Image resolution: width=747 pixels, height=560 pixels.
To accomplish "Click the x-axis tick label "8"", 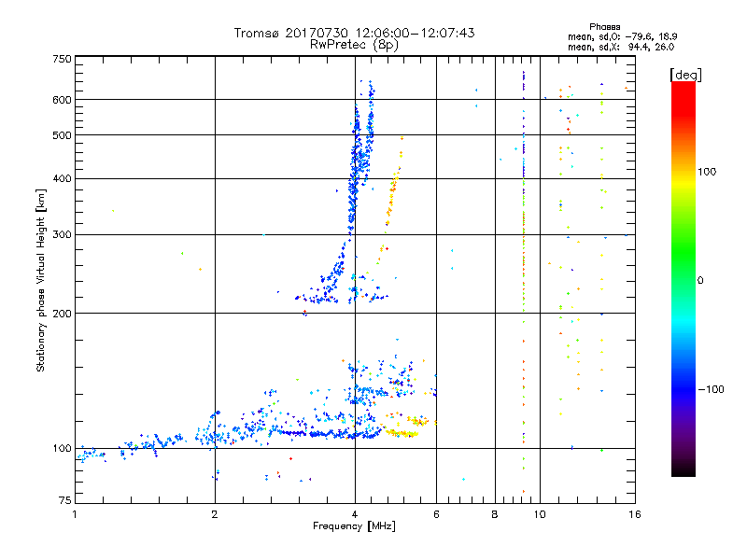I will [x=495, y=514].
